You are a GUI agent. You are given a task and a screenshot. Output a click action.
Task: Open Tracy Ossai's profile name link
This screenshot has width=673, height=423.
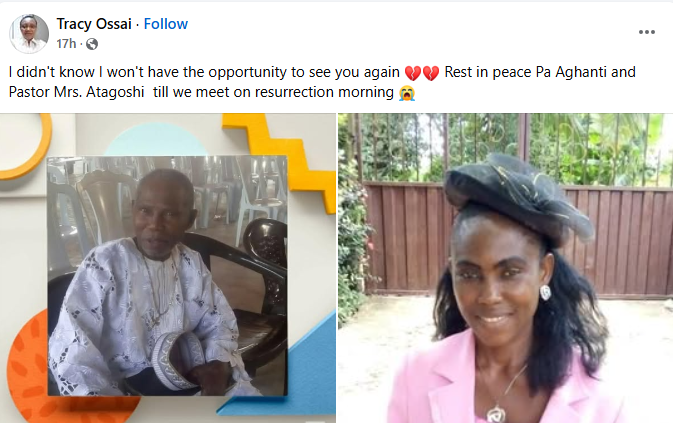click(x=94, y=24)
